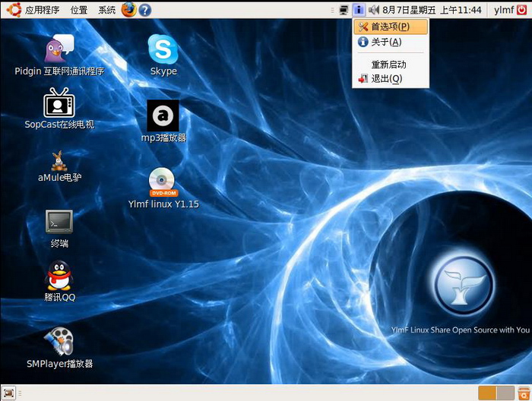This screenshot has width=532, height=401.
Task: Click the network monitor tray icon
Action: tap(344, 10)
